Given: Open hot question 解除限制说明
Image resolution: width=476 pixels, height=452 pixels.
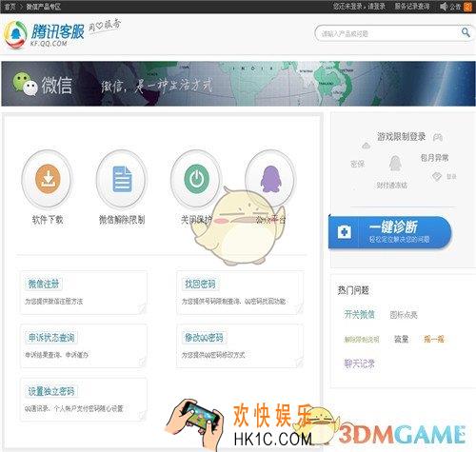Looking at the screenshot, I should click(362, 340).
